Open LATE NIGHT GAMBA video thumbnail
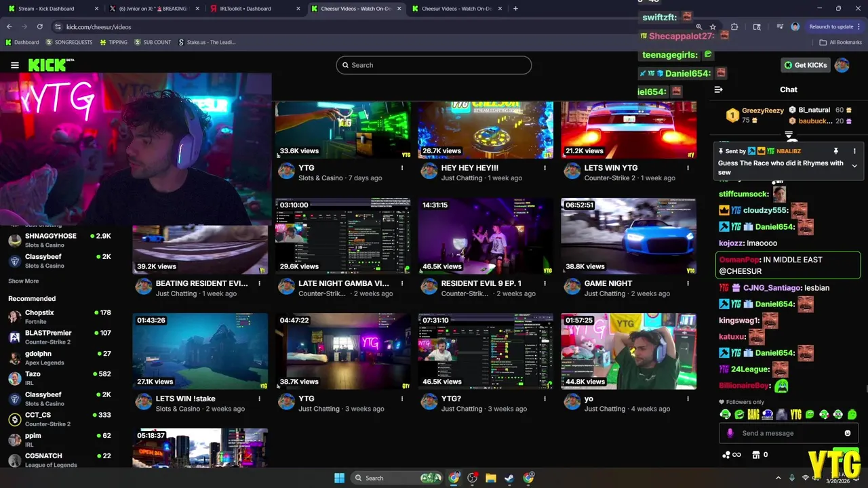Screen dimensions: 868x488 click(x=342, y=236)
